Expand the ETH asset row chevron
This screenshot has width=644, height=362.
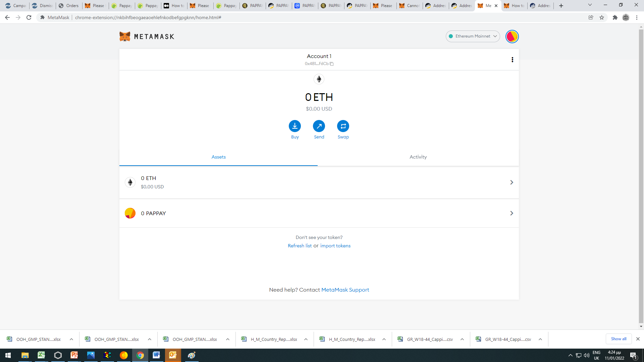(512, 182)
